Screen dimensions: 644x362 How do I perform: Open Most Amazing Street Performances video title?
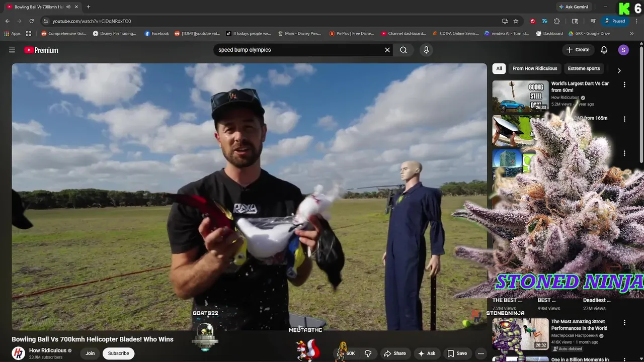[x=579, y=325]
